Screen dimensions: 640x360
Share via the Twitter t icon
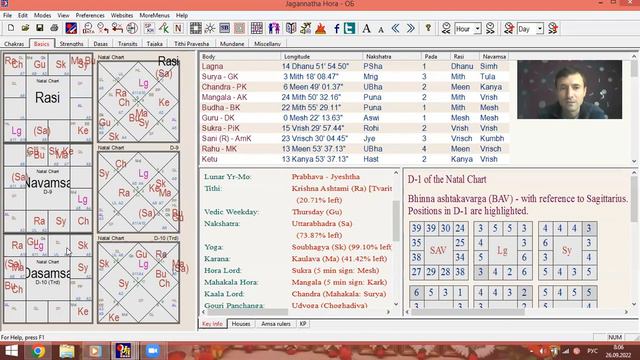pos(349,28)
